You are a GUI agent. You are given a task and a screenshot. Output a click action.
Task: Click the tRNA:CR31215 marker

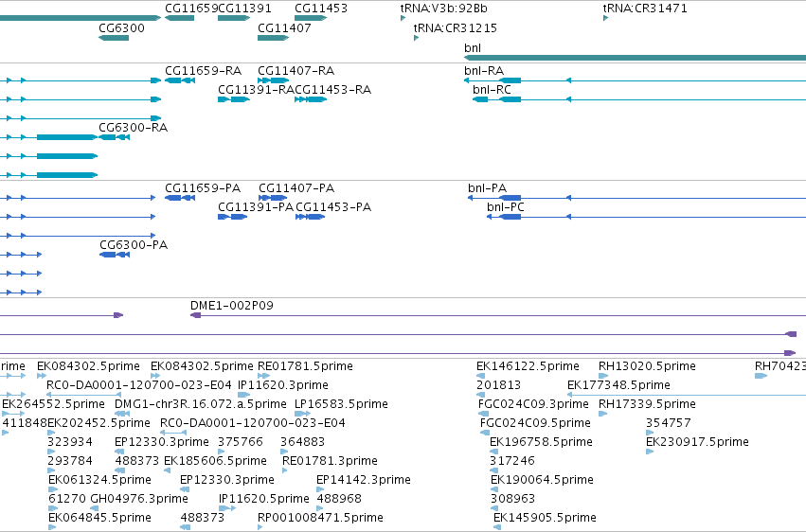pyautogui.click(x=417, y=38)
